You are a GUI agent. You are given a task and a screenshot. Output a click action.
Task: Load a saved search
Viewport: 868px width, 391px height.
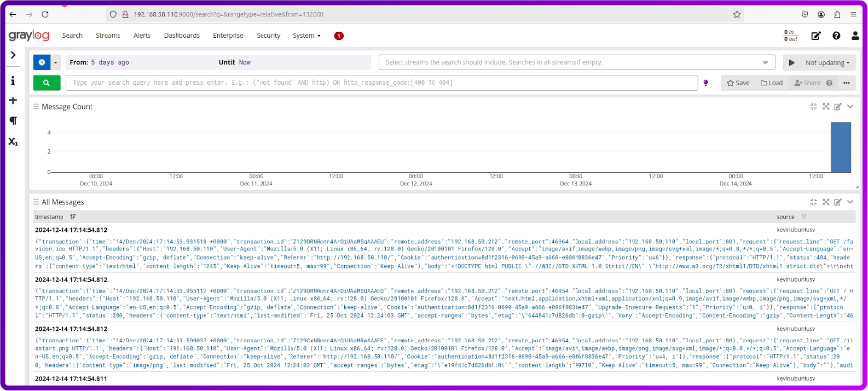pyautogui.click(x=772, y=83)
